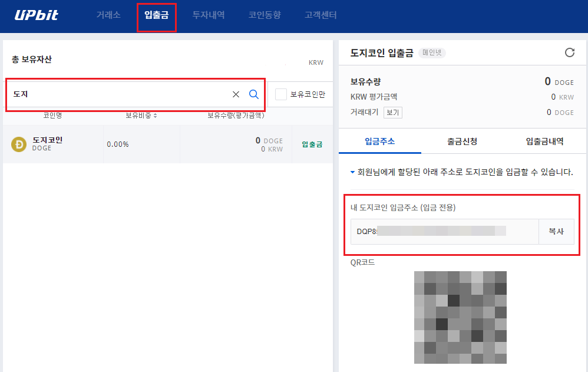Click the Dogecoin deposit address field
This screenshot has height=372, width=588.
tap(445, 232)
